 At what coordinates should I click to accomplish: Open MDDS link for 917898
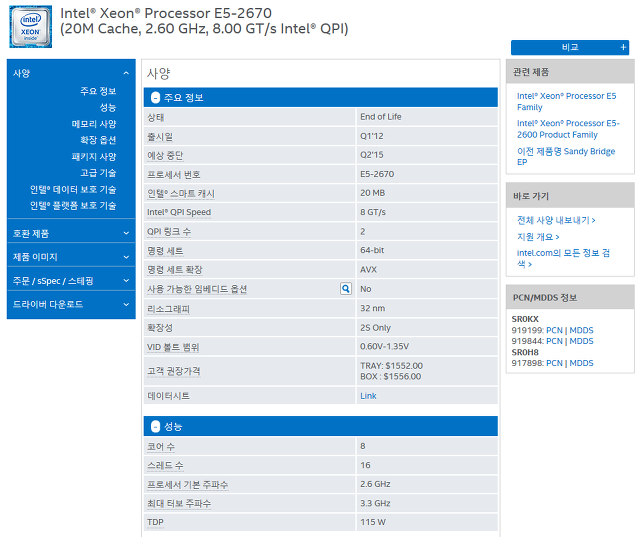(x=581, y=363)
